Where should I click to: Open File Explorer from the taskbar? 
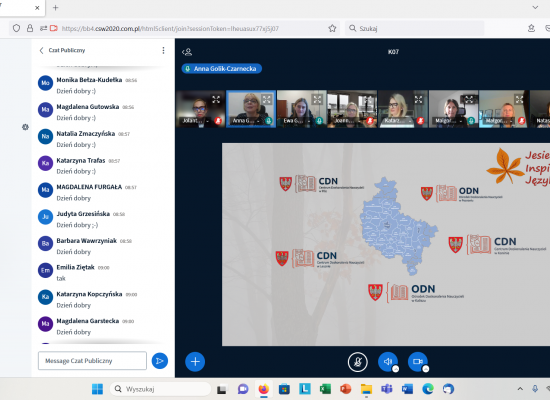click(366, 389)
